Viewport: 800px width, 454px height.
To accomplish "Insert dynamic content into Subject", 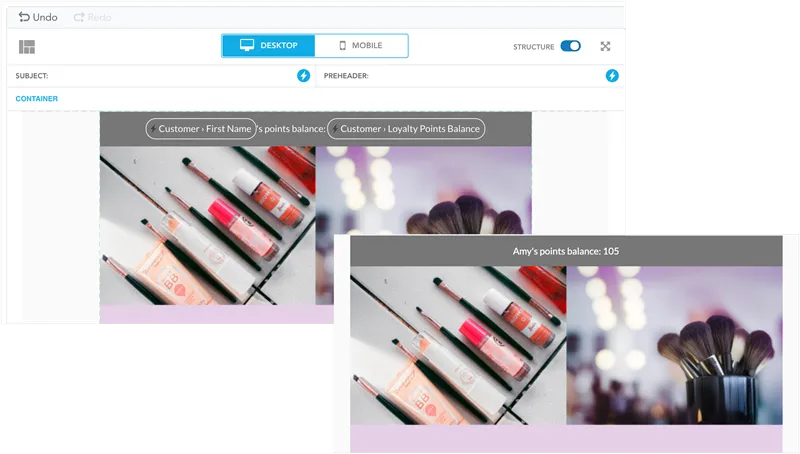I will coord(304,76).
